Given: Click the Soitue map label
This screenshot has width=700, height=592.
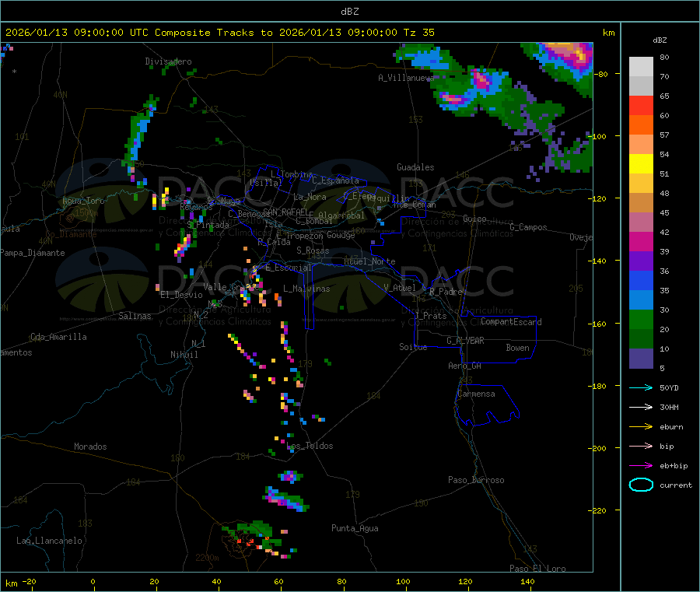Looking at the screenshot, I should point(413,347).
